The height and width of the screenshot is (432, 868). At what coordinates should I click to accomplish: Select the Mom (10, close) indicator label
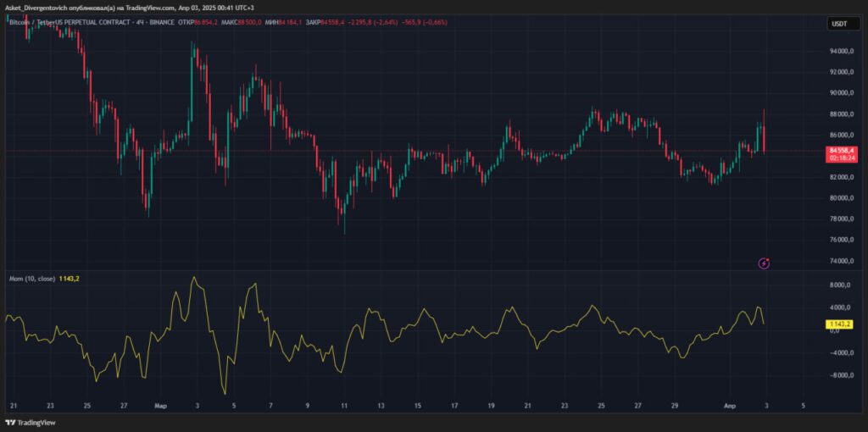pos(31,279)
